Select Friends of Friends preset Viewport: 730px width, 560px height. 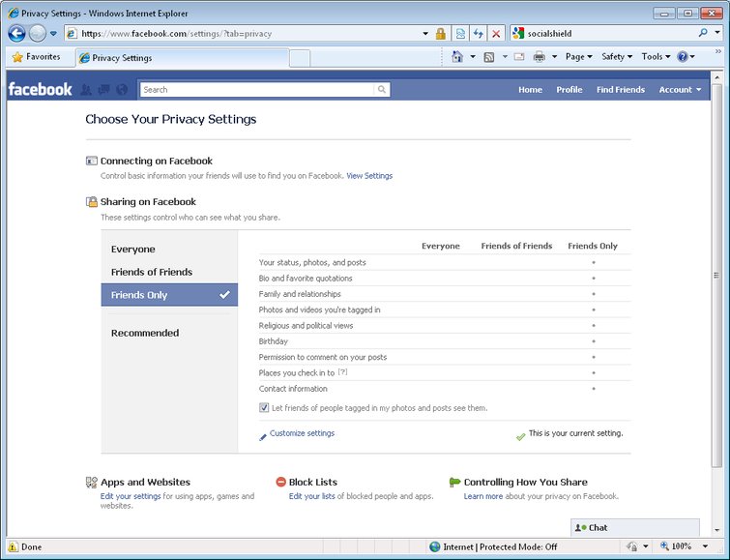coord(169,272)
